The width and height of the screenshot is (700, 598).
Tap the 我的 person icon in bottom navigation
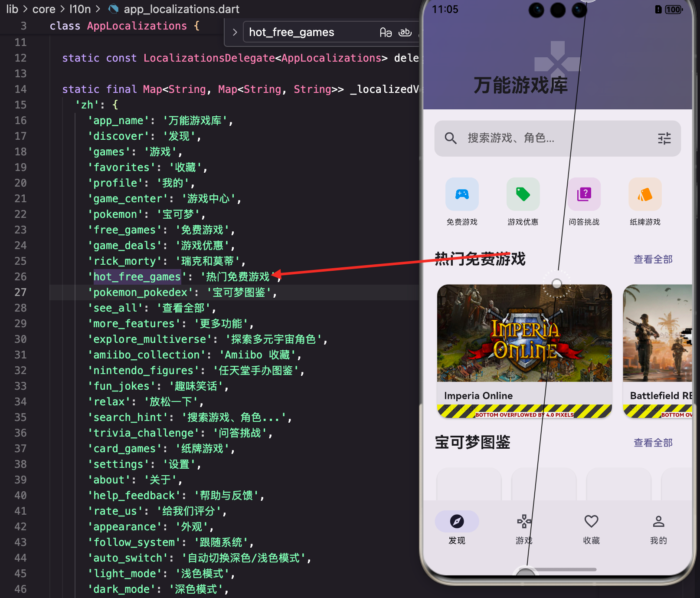tap(658, 521)
